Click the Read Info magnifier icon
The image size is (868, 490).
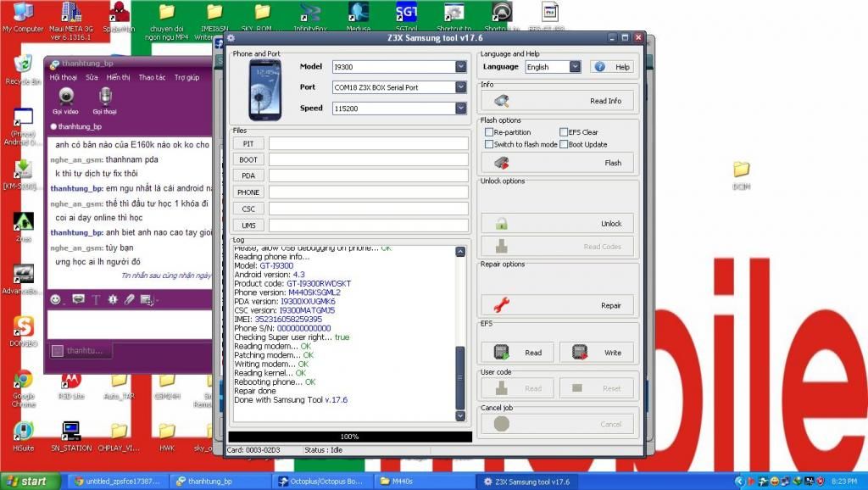pyautogui.click(x=502, y=101)
